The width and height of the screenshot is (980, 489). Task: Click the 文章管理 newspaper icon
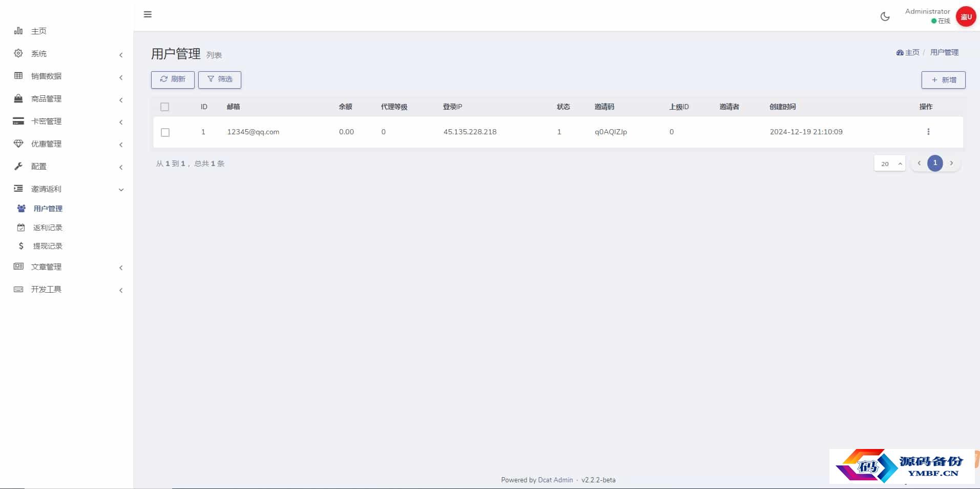18,267
